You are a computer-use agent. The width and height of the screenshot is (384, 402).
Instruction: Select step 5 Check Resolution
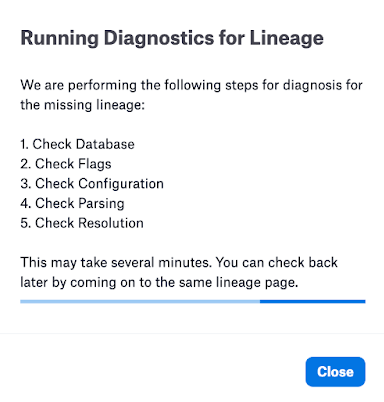click(82, 223)
